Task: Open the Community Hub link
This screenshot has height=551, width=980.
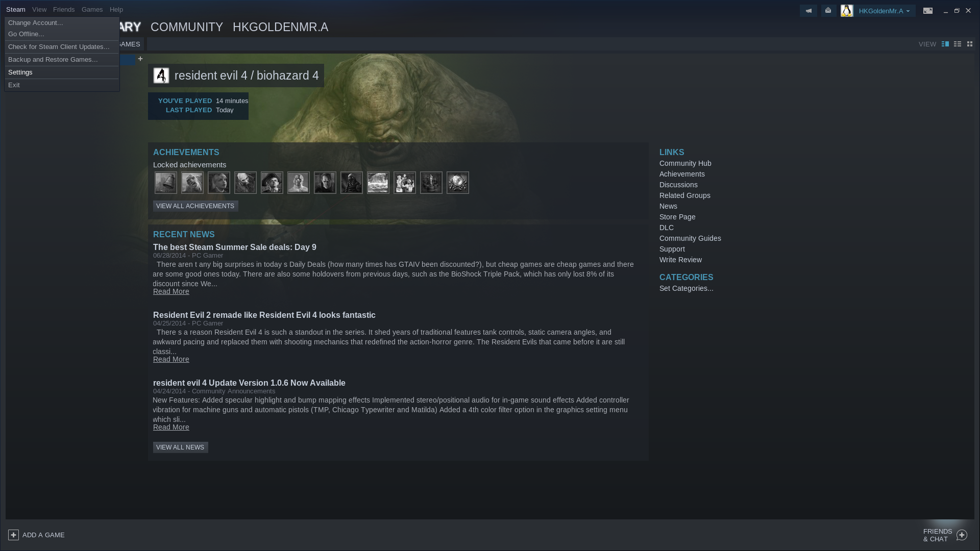Action: tap(685, 163)
